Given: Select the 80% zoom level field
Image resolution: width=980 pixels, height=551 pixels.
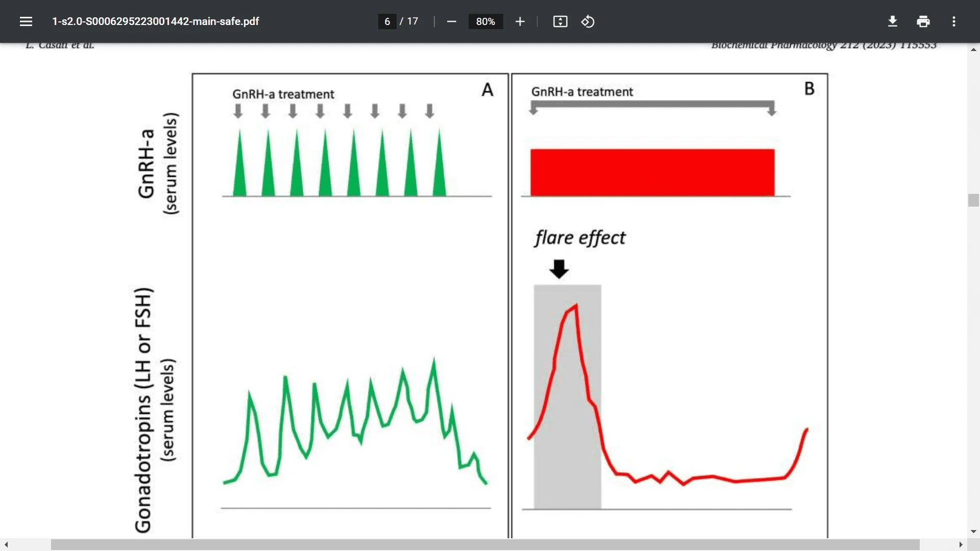Looking at the screenshot, I should 485,21.
